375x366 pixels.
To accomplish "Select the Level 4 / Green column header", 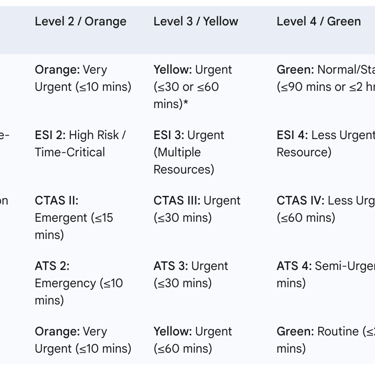I will click(x=319, y=22).
